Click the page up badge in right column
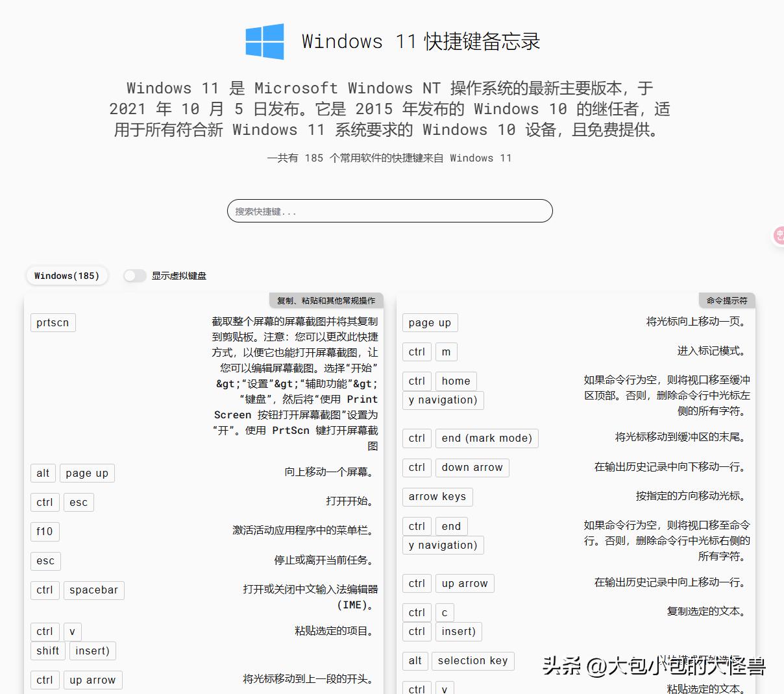Viewport: 784px width, 694px height. coord(430,322)
